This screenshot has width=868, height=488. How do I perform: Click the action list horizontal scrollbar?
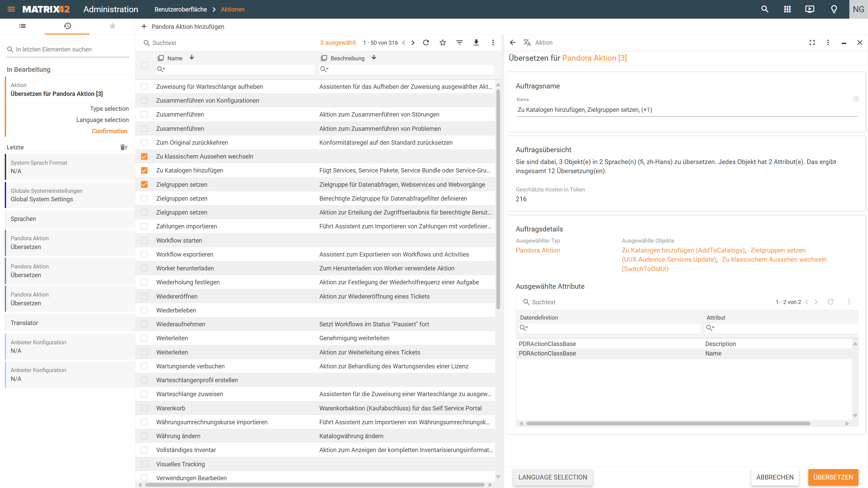click(315, 485)
